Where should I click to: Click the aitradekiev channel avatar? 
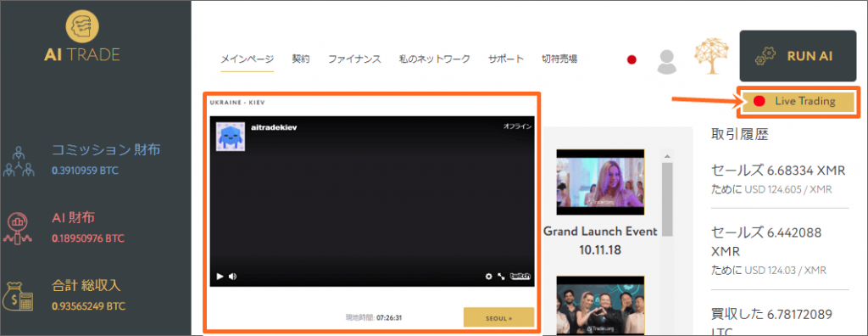[x=231, y=136]
